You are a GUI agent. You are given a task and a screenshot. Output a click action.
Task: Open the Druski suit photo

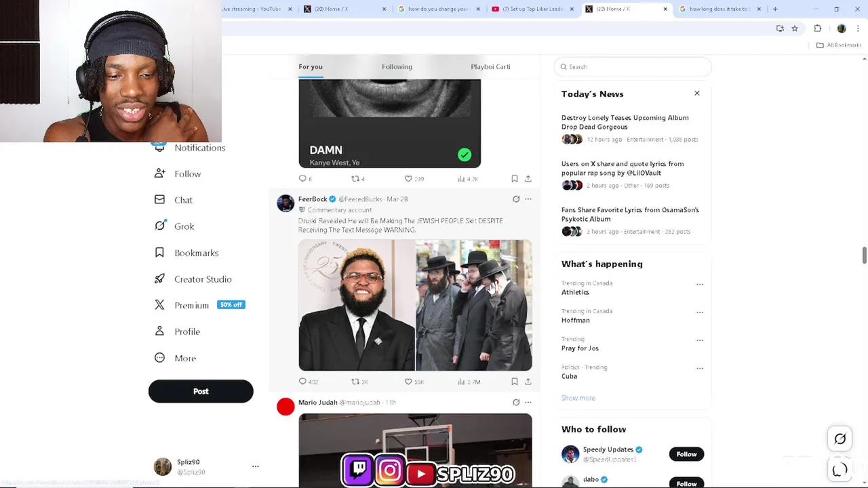click(357, 305)
